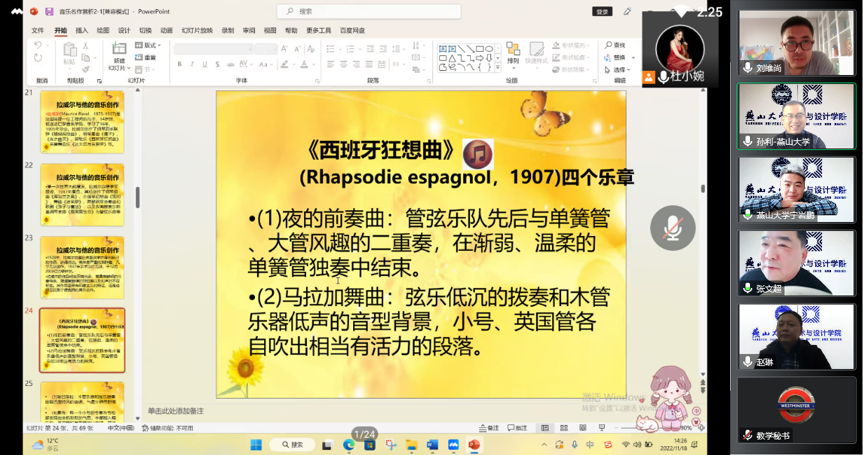The width and height of the screenshot is (863, 455).
Task: Click the Undo icon in the ribbon
Action: [38, 45]
